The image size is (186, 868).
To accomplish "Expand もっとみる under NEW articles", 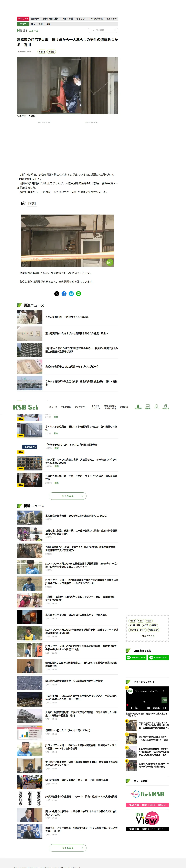I will click(x=68, y=496).
